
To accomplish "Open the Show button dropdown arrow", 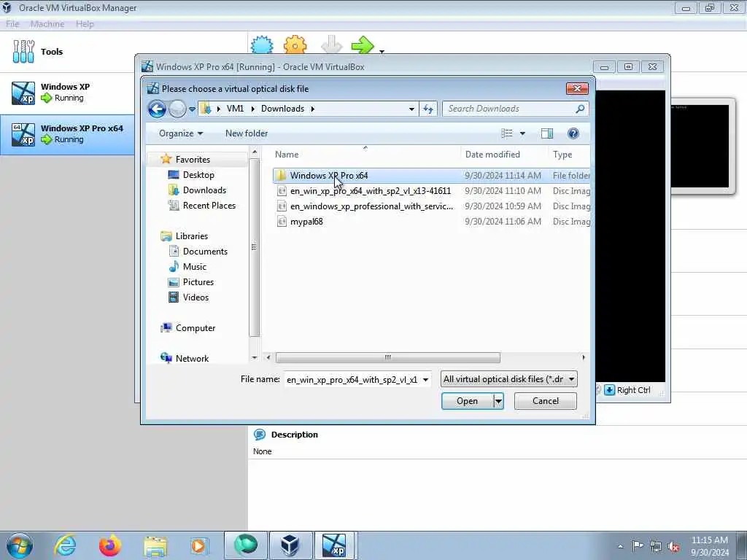I will coord(382,50).
